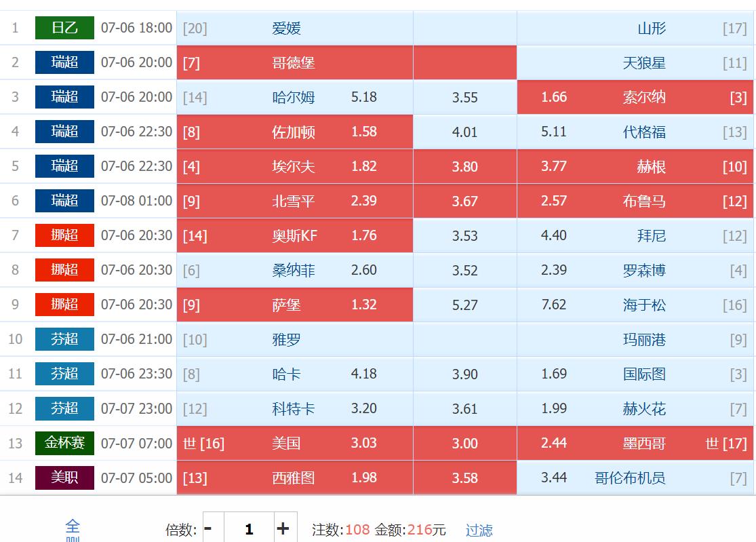
Task: Deselect 索尔纳 away odds 1.66
Action: click(x=635, y=98)
